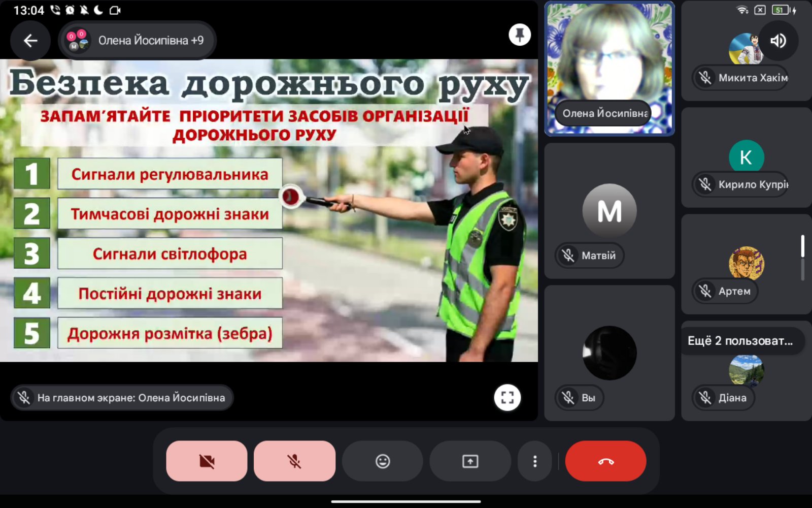812x508 pixels.
Task: Unpin the presentation with the pin icon
Action: [x=520, y=35]
